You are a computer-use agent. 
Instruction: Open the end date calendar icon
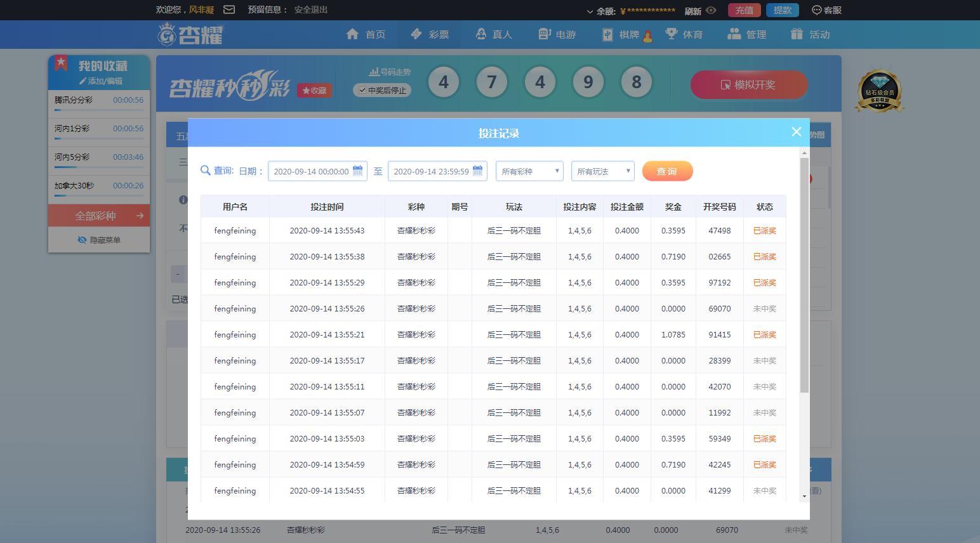coord(477,171)
